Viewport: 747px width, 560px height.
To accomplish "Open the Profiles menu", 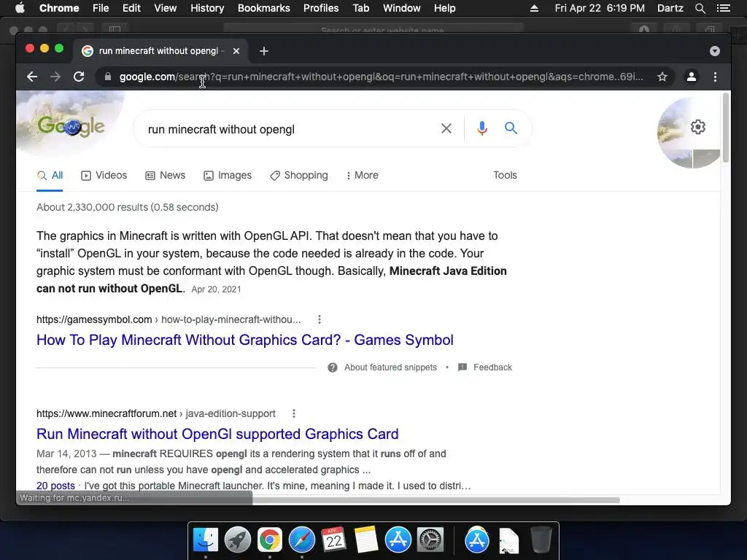I will point(321,8).
